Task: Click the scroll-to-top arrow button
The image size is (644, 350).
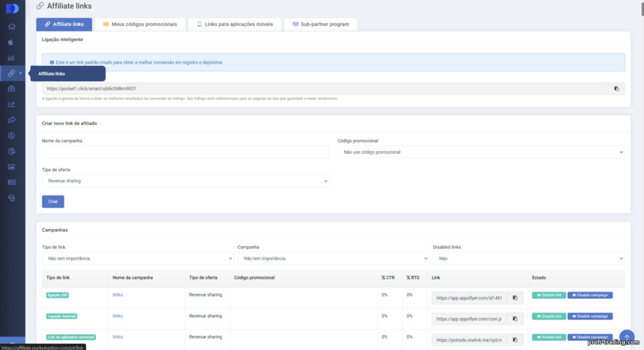Action: coord(627,337)
